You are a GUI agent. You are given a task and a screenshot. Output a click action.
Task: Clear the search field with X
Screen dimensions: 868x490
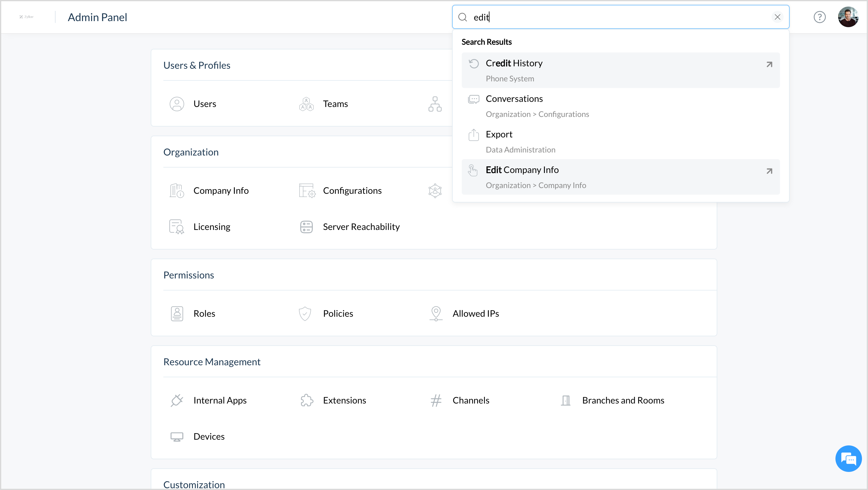click(x=777, y=17)
